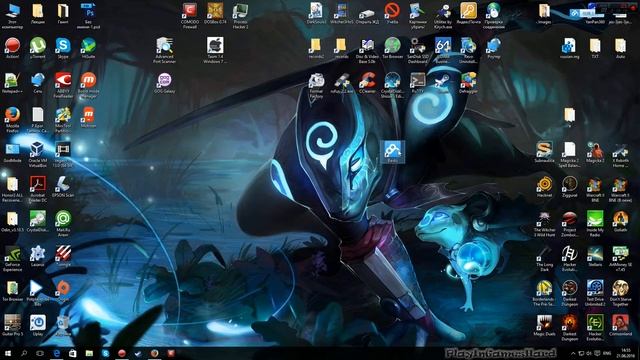Open the ABBYY FineReader shortcut

pos(63,85)
